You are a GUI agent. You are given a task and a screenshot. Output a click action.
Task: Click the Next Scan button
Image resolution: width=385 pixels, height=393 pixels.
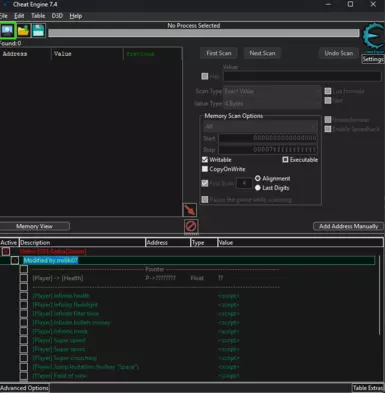[262, 53]
